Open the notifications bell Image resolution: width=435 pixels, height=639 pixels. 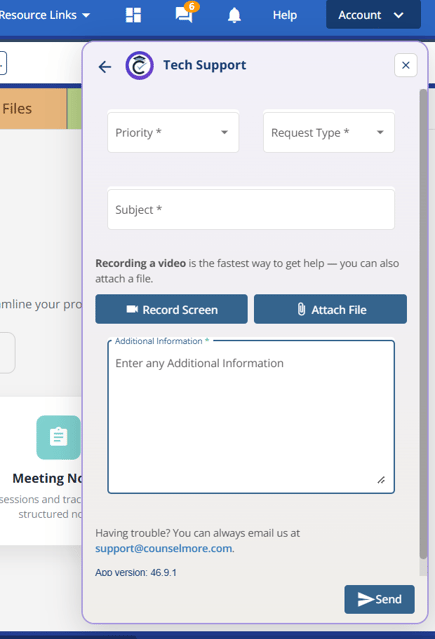click(234, 15)
